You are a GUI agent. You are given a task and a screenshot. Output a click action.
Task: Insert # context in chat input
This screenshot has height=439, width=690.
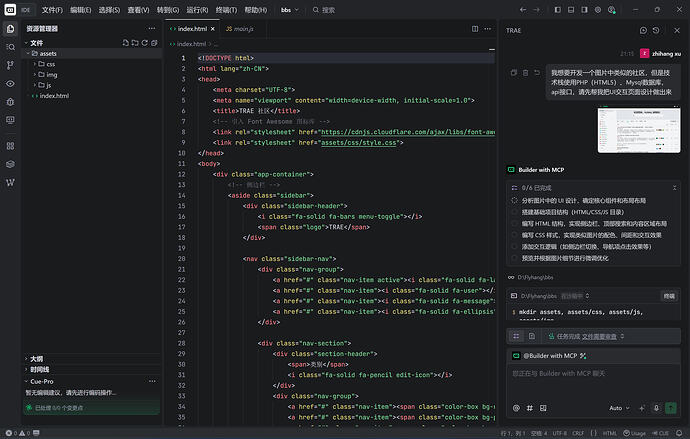pos(530,408)
